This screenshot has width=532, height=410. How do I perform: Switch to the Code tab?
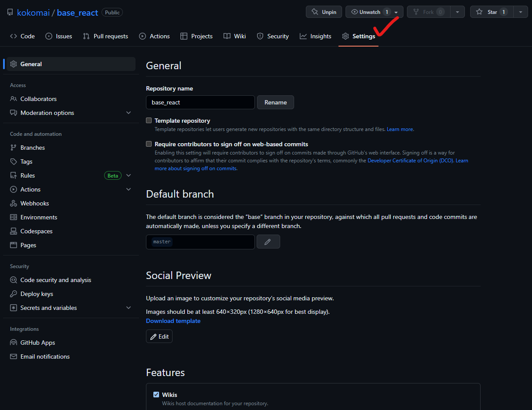tap(22, 36)
